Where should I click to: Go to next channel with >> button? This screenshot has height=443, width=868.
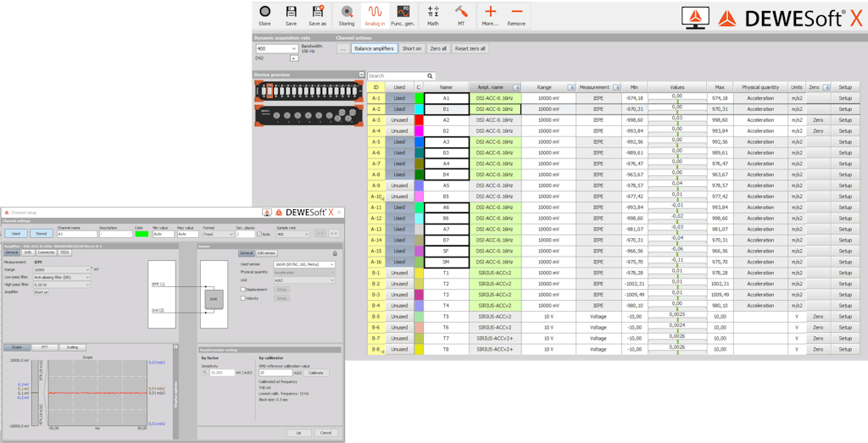[333, 234]
